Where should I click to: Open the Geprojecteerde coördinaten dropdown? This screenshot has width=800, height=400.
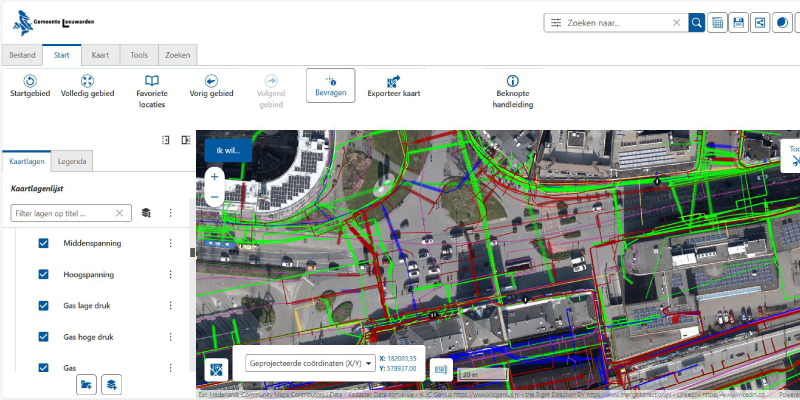point(310,363)
